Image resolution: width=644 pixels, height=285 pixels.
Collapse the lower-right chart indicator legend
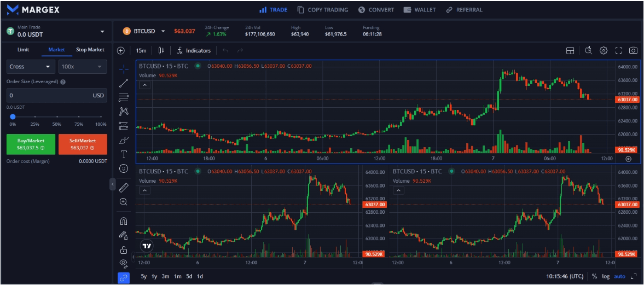coord(398,190)
